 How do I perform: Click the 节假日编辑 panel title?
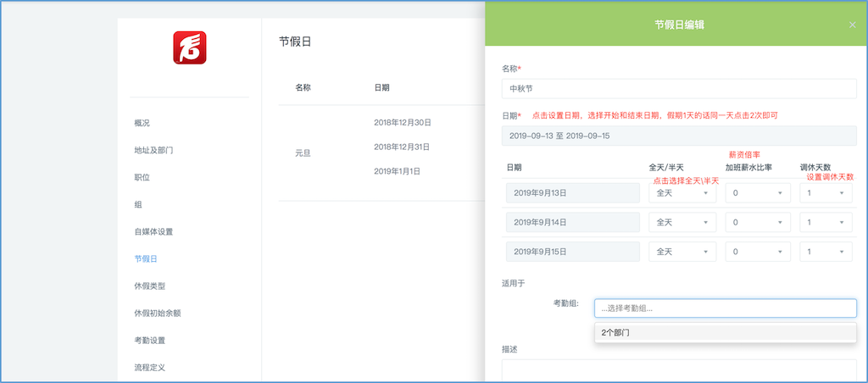(679, 25)
